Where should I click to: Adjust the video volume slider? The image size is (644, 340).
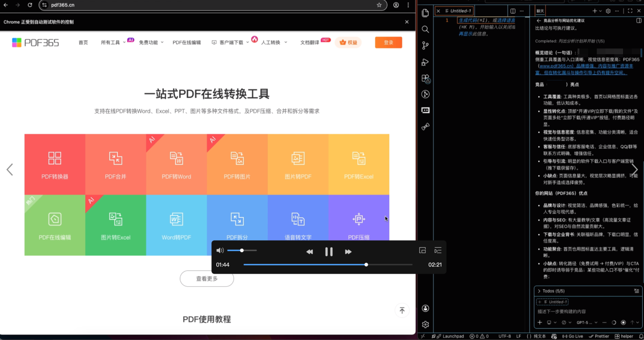242,250
